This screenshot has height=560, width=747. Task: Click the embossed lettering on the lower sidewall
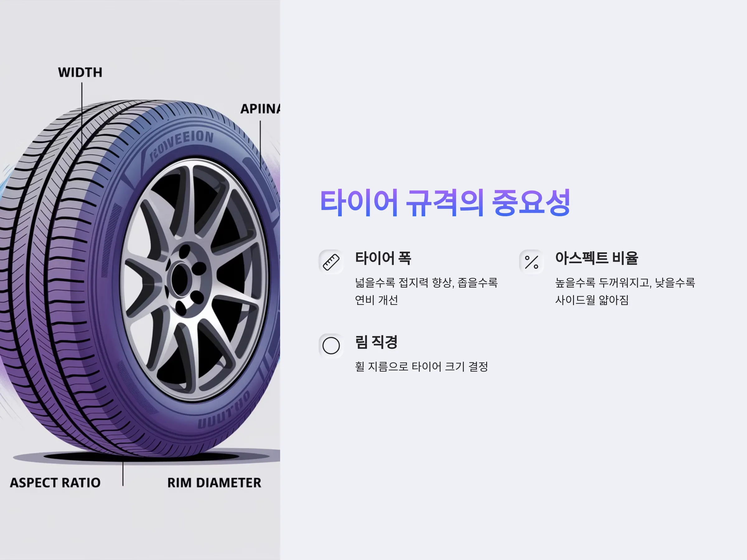click(224, 410)
